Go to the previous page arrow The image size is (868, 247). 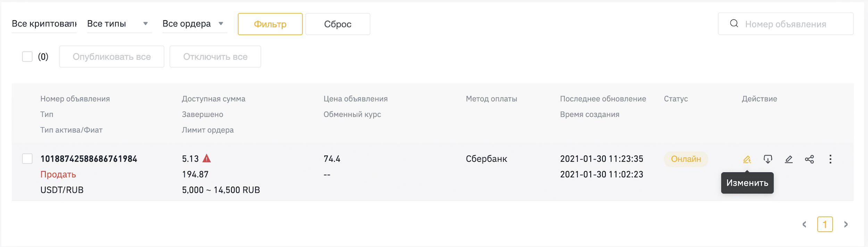(804, 224)
